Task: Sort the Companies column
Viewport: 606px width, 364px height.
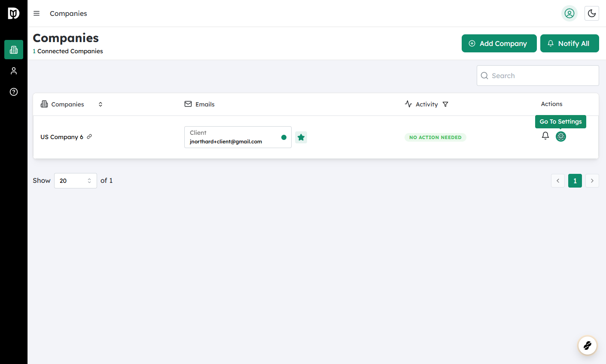Action: click(100, 104)
